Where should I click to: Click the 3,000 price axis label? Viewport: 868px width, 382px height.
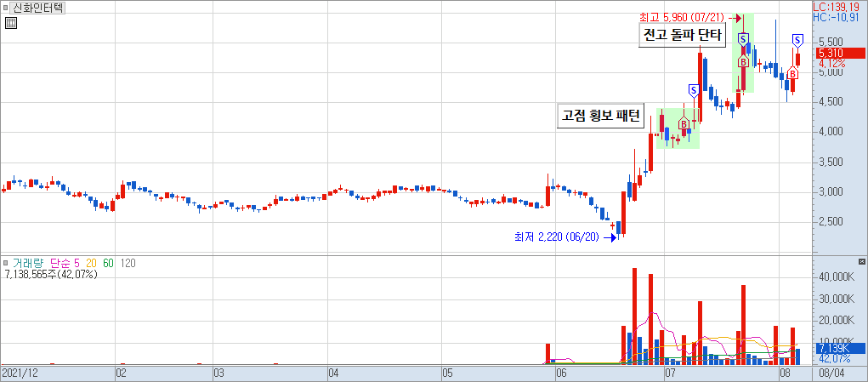click(x=831, y=192)
